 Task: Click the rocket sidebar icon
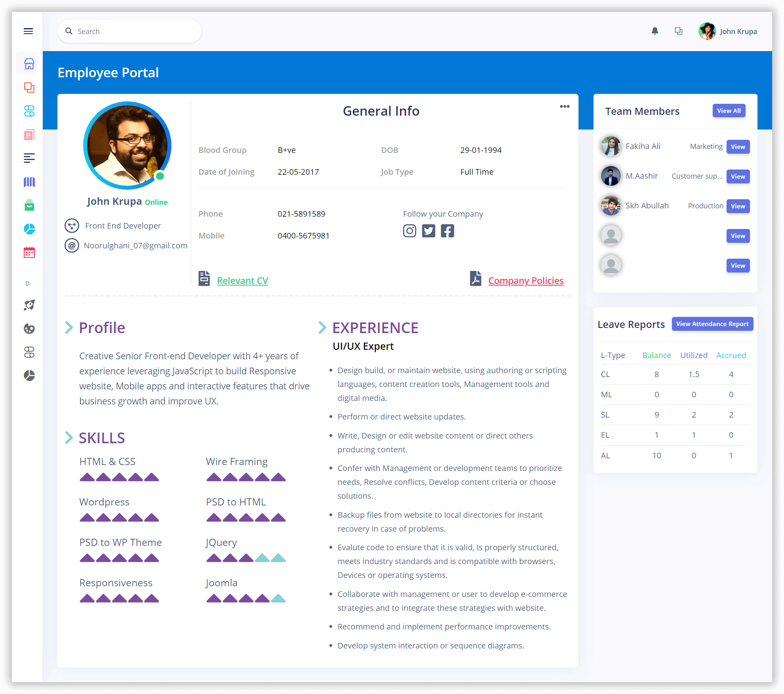coord(29,305)
